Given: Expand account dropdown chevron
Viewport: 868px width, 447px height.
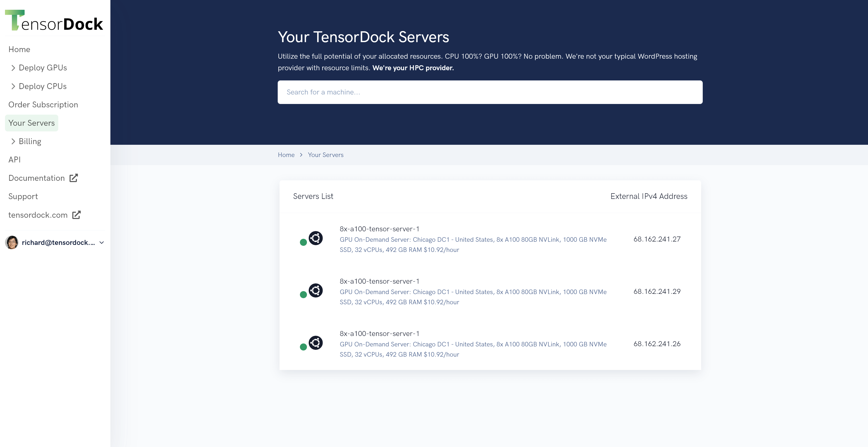Looking at the screenshot, I should coord(101,243).
